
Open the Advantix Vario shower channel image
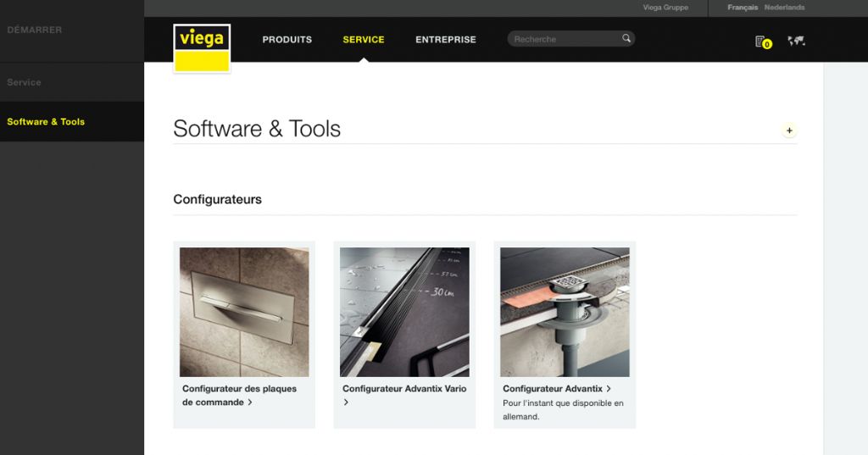(404, 312)
